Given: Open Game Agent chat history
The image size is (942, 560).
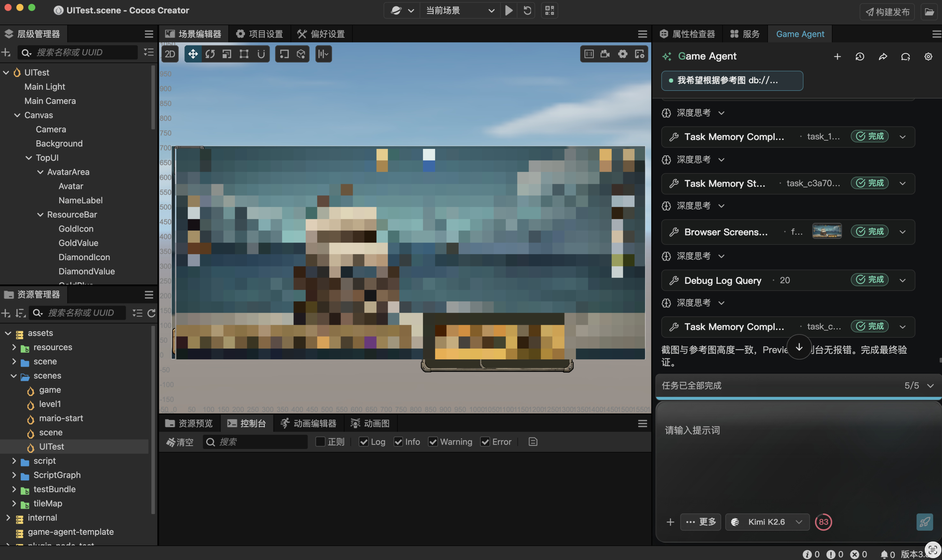Looking at the screenshot, I should tap(860, 56).
